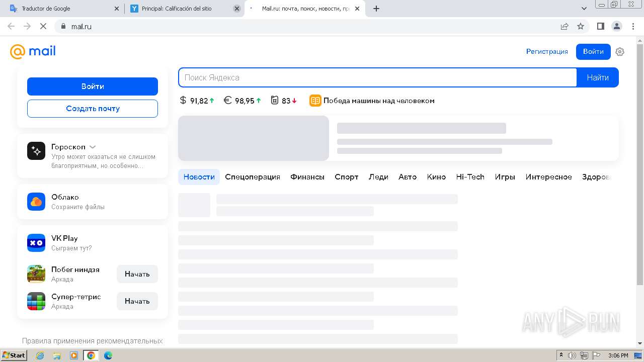644x362 pixels.
Task: Click Правила применения рекомендательных link
Action: coord(93,341)
